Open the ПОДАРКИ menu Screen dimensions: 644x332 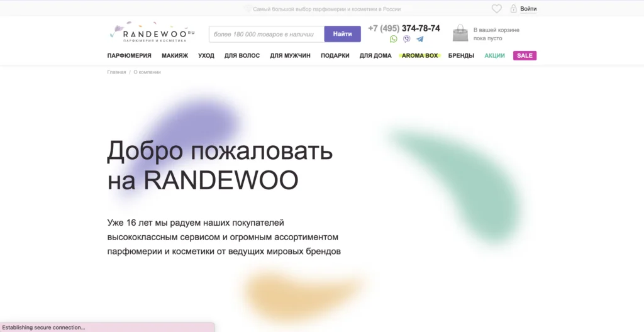pyautogui.click(x=335, y=55)
